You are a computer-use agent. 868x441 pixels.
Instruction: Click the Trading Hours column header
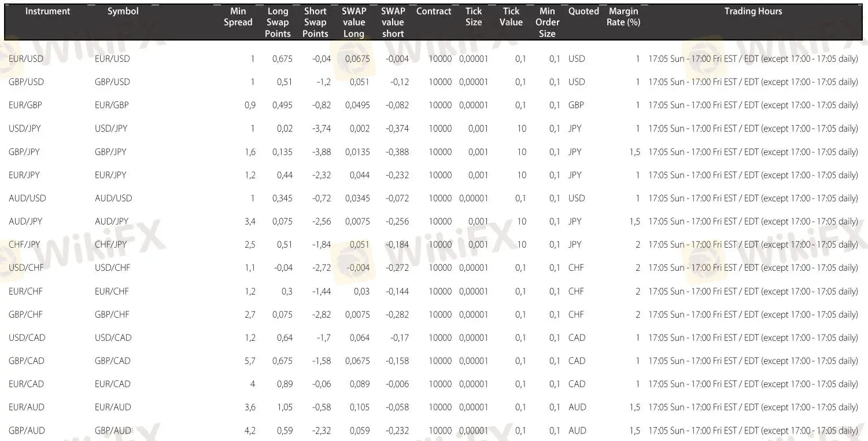[x=753, y=11]
